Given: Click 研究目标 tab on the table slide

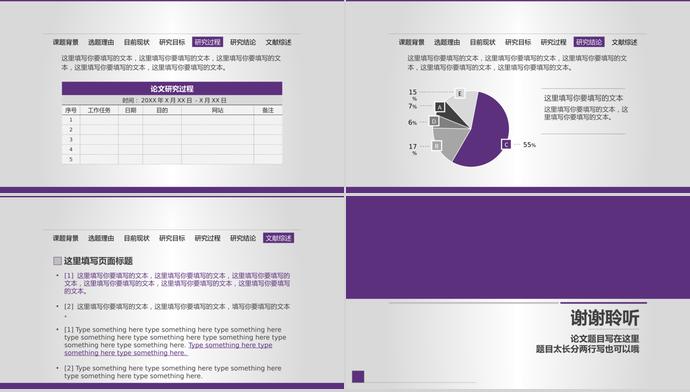Looking at the screenshot, I should coord(172,42).
